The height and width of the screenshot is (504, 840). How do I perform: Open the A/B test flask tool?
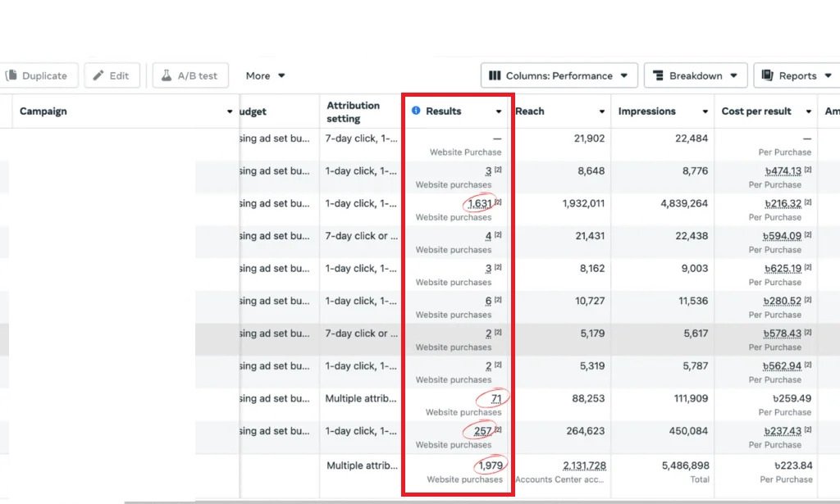[x=189, y=75]
